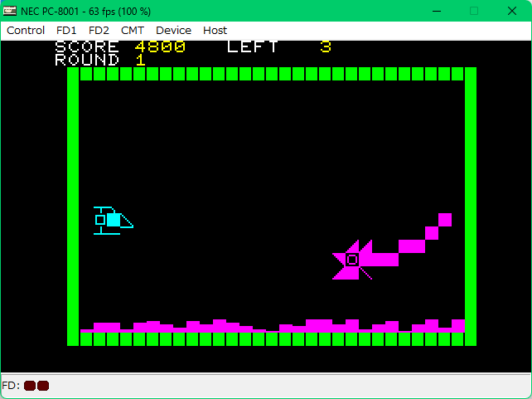Click the yellow score value 4800

click(160, 47)
